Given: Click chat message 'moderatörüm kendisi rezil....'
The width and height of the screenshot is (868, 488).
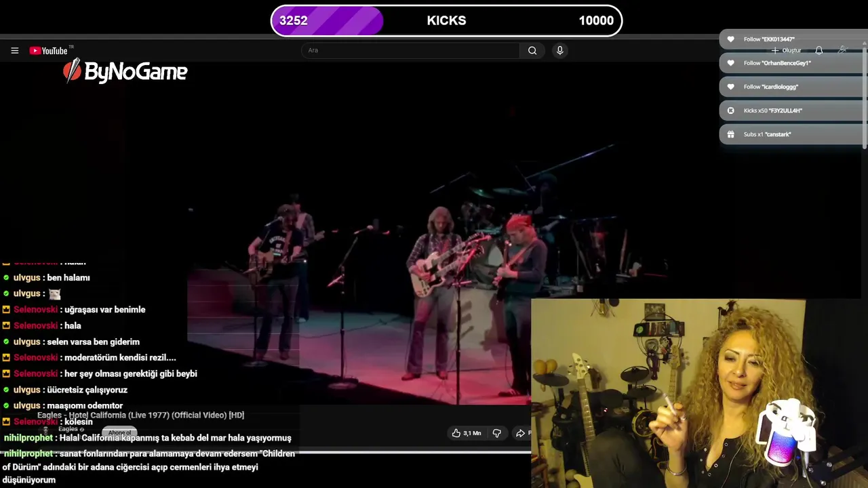Looking at the screenshot, I should coord(121,358).
